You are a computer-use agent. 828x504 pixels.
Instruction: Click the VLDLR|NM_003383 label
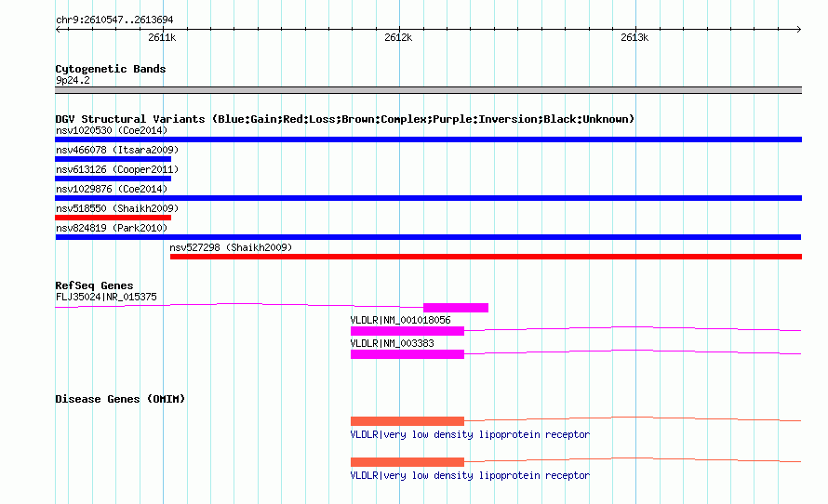pyautogui.click(x=392, y=343)
